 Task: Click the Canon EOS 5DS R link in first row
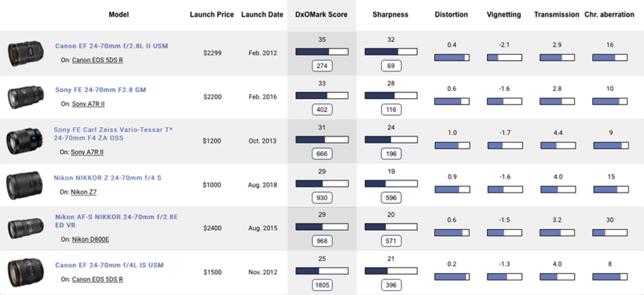click(97, 60)
